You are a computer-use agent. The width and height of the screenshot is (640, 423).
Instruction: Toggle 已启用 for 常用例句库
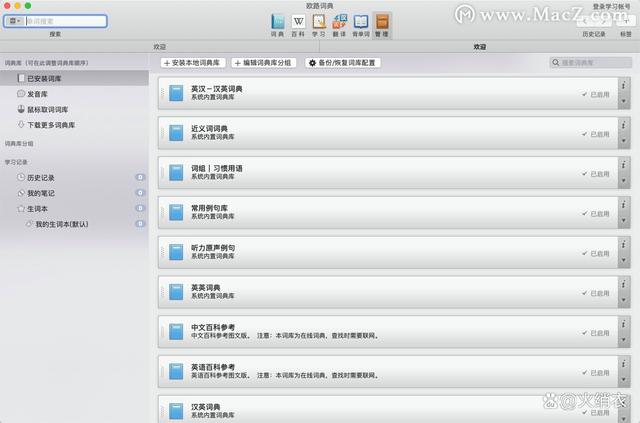(x=596, y=214)
